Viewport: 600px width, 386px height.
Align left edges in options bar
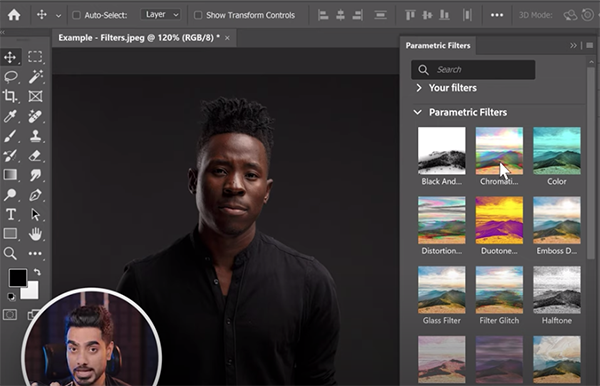pyautogui.click(x=323, y=15)
